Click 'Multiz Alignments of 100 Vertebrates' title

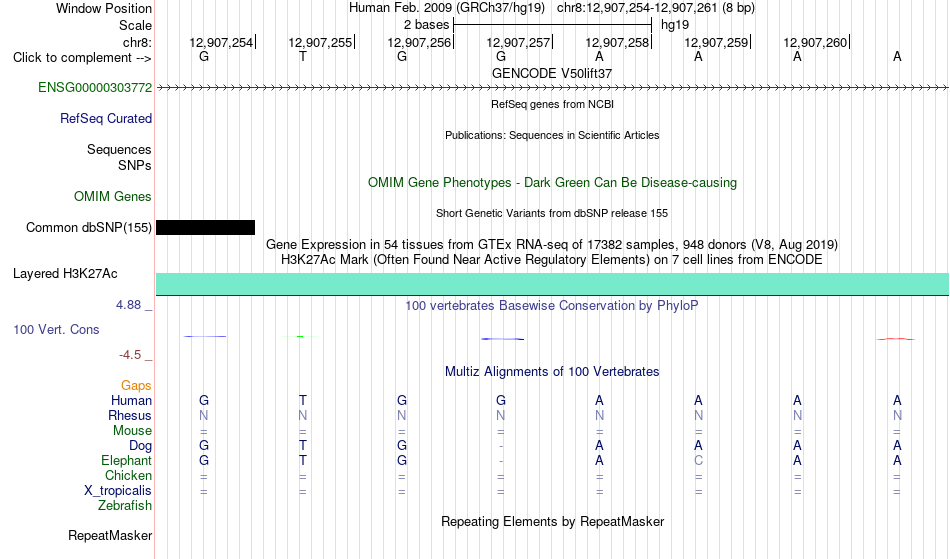(552, 372)
